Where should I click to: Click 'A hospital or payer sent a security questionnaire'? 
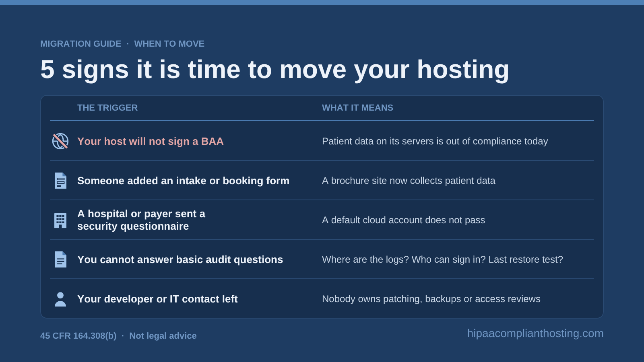pos(141,220)
